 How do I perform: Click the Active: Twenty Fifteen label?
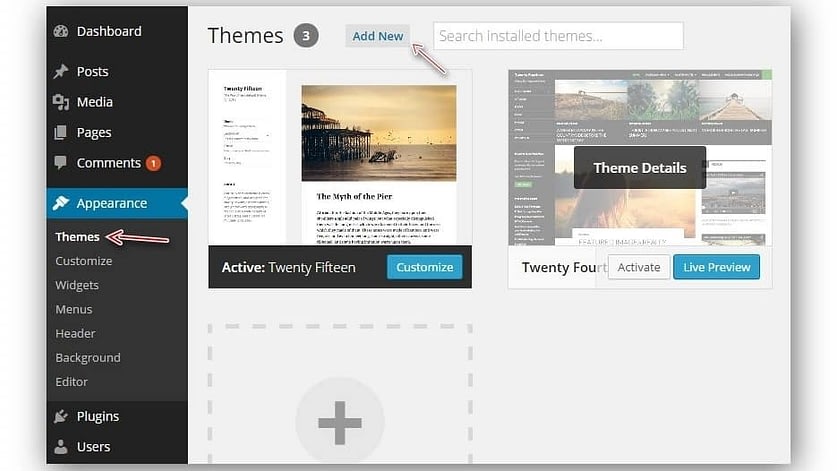(288, 267)
